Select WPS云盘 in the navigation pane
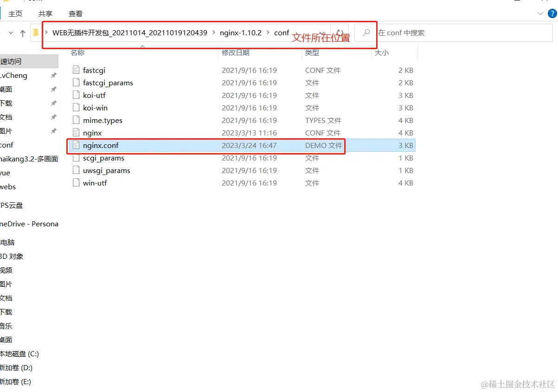Image resolution: width=558 pixels, height=392 pixels. (12, 205)
